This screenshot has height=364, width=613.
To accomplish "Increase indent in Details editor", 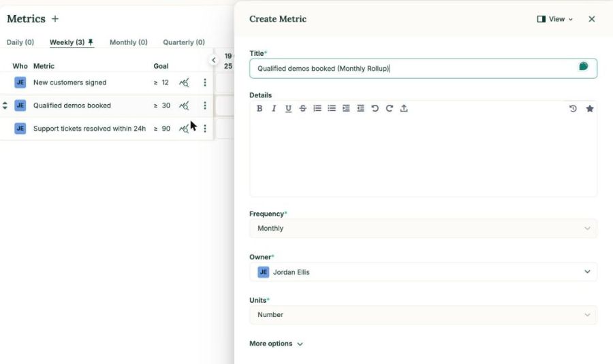I will coord(346,108).
